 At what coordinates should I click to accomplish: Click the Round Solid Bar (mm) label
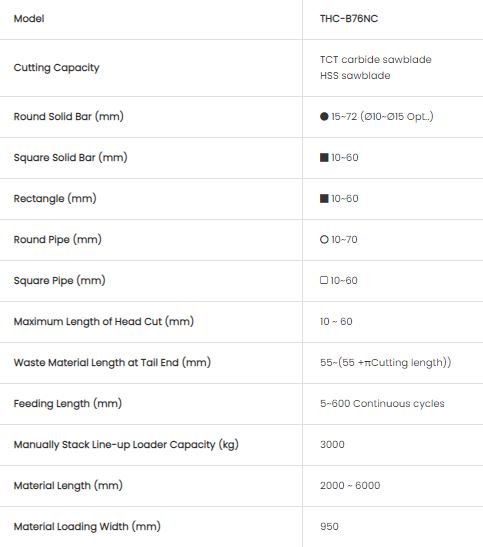point(69,117)
